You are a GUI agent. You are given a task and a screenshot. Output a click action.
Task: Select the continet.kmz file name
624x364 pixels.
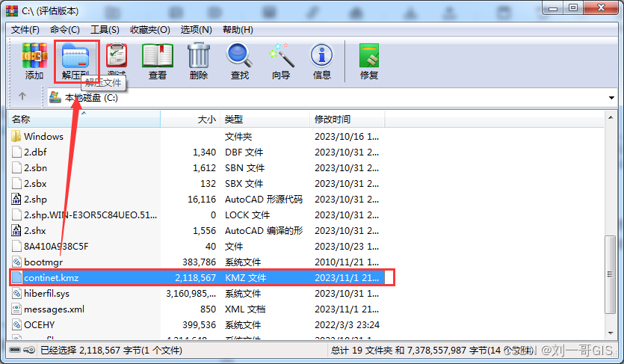click(x=52, y=277)
